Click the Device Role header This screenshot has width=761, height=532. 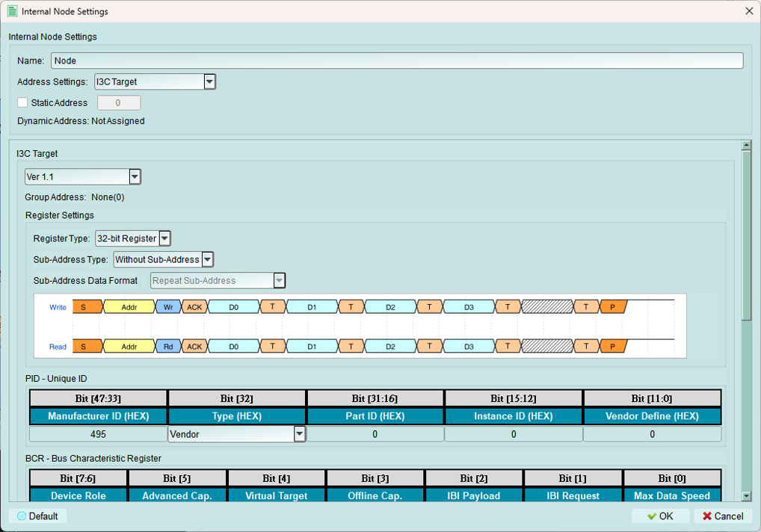tap(78, 495)
